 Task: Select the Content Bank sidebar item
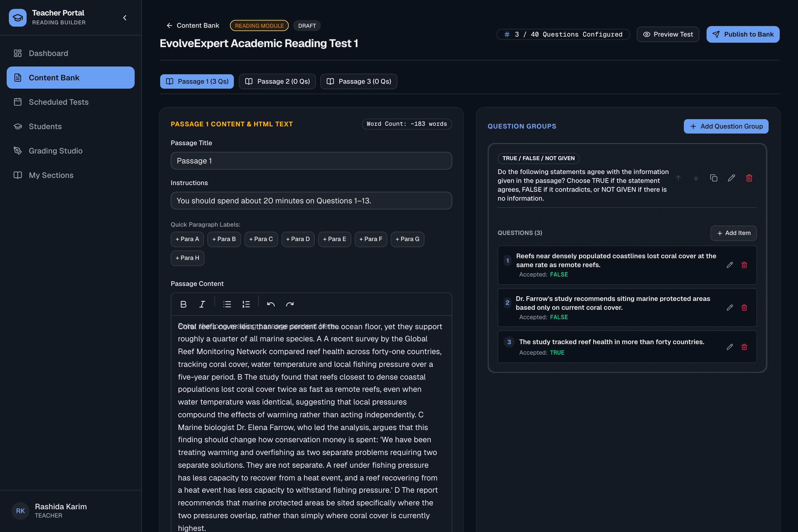point(71,78)
